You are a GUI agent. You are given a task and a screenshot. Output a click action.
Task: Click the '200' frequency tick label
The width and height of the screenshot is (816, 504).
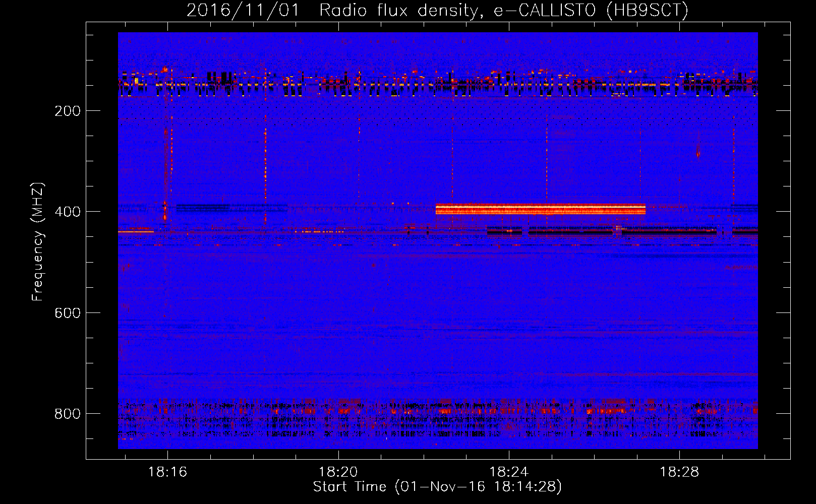click(68, 111)
